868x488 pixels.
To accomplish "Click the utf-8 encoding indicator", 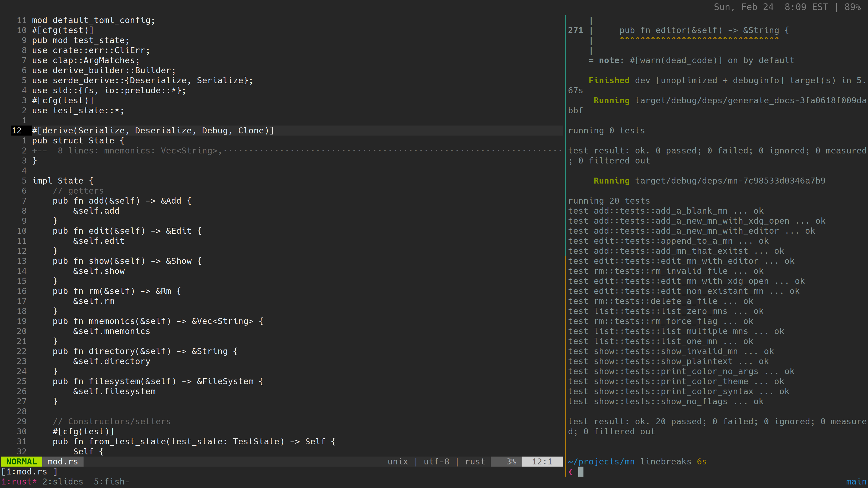I will pos(436,461).
